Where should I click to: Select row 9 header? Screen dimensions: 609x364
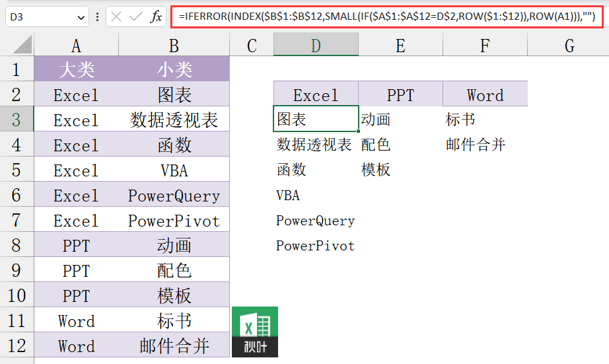click(x=17, y=270)
